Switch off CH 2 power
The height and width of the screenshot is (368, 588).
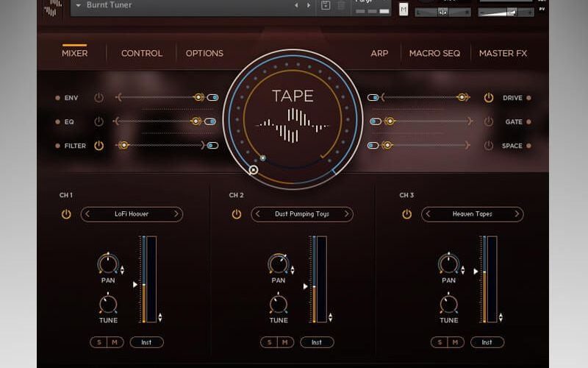pyautogui.click(x=236, y=214)
